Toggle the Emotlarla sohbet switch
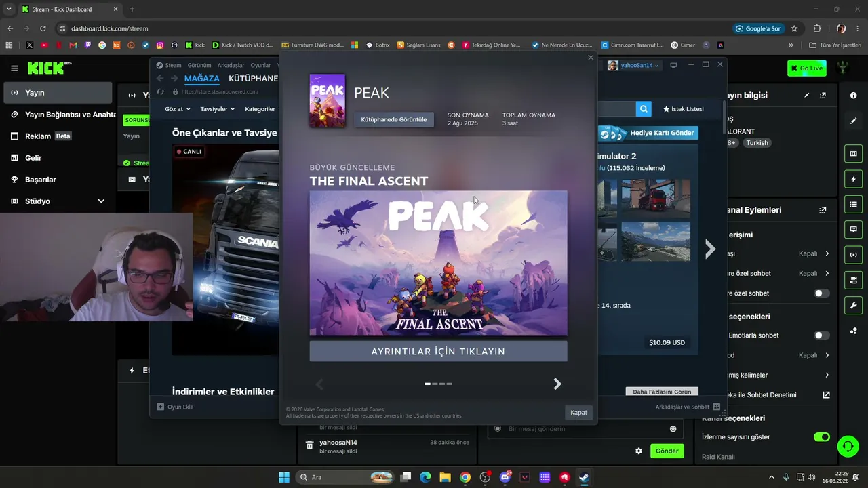 point(821,335)
